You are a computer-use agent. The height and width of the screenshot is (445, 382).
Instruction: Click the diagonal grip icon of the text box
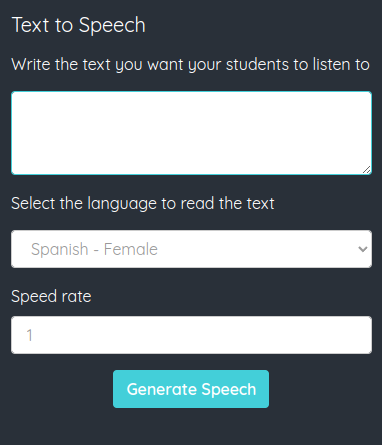pos(366,170)
